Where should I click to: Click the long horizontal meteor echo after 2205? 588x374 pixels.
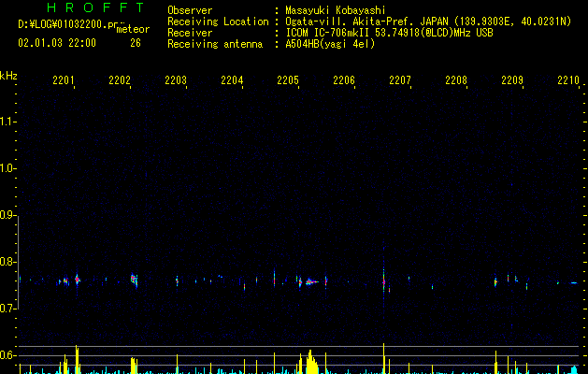(x=311, y=281)
